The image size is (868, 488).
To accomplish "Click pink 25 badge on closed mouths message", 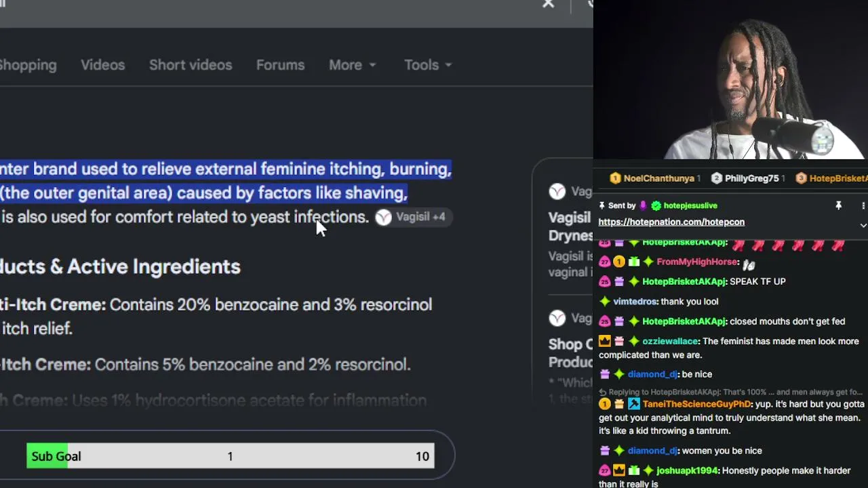I will [604, 321].
